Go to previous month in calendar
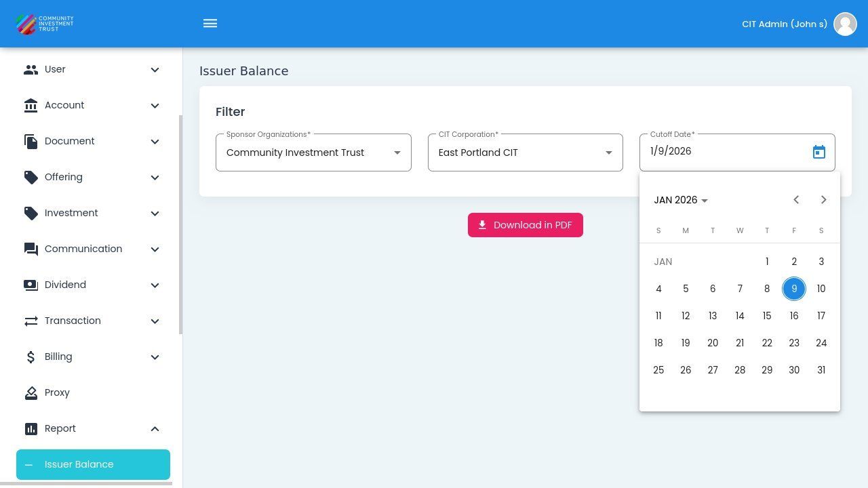The image size is (868, 488). 796,200
